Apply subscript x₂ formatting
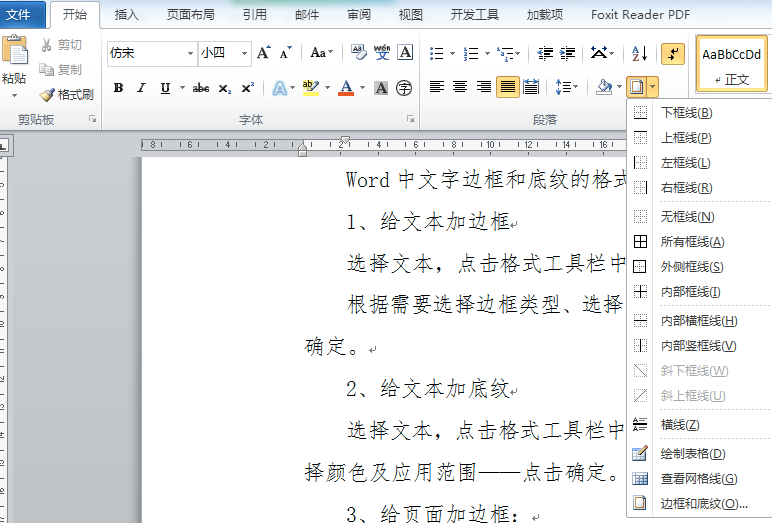772x523 pixels. tap(225, 89)
